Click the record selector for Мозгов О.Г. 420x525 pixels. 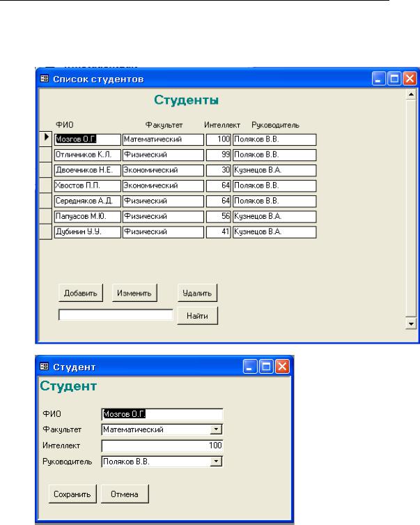tap(46, 139)
